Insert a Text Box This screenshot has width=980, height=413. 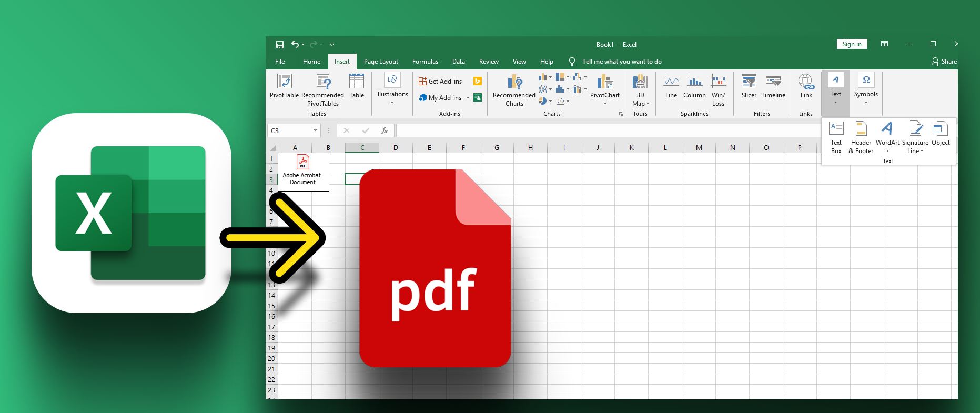pyautogui.click(x=836, y=137)
